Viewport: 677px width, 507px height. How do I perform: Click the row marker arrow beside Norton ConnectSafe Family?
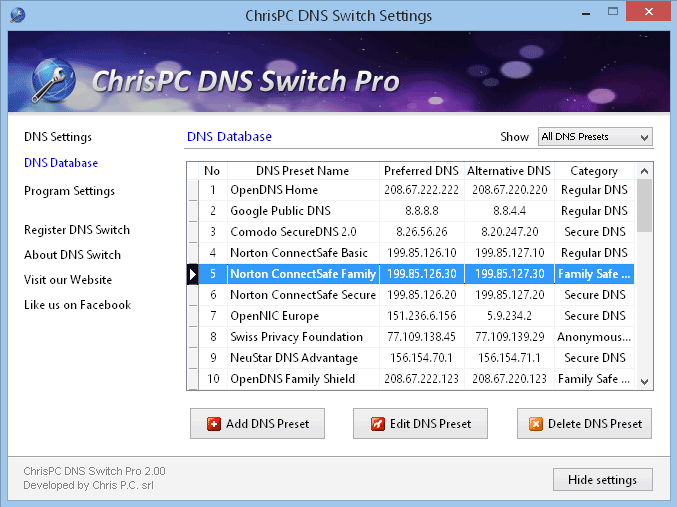click(193, 274)
